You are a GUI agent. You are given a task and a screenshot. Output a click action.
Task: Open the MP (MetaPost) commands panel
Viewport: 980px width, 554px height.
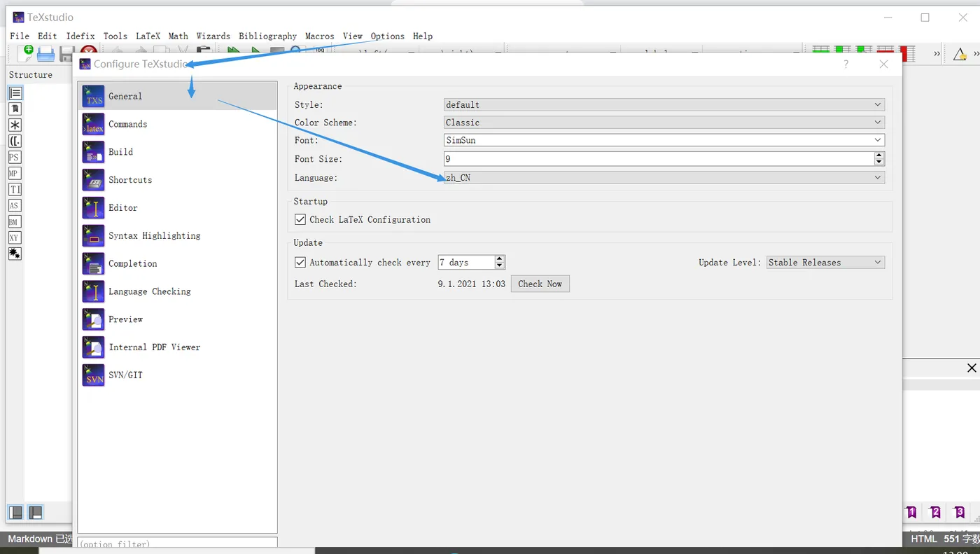tap(15, 174)
